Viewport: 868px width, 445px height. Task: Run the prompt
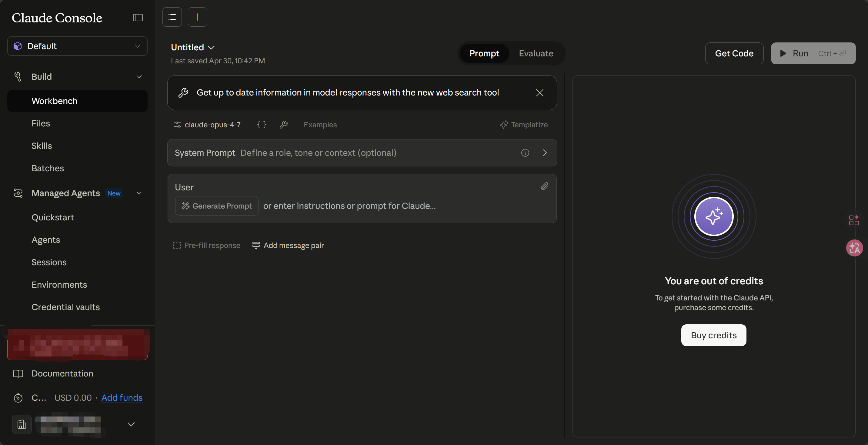pos(813,53)
